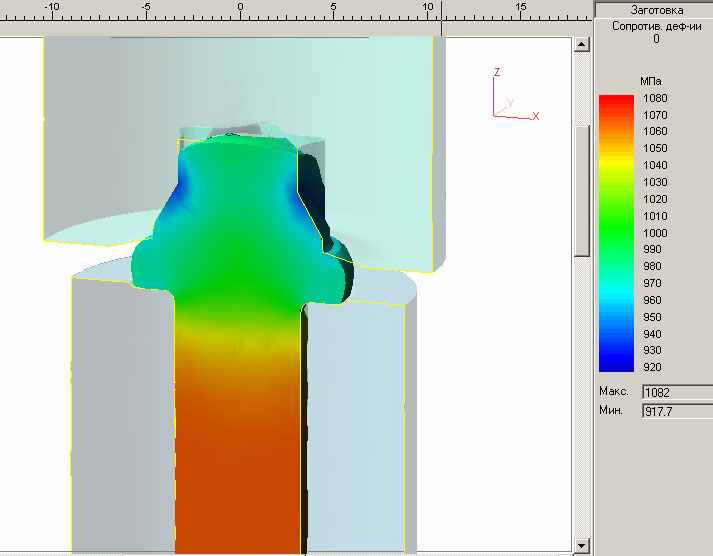The image size is (713, 556).
Task: Click the Сопротив. деф-ии label
Action: [656, 26]
